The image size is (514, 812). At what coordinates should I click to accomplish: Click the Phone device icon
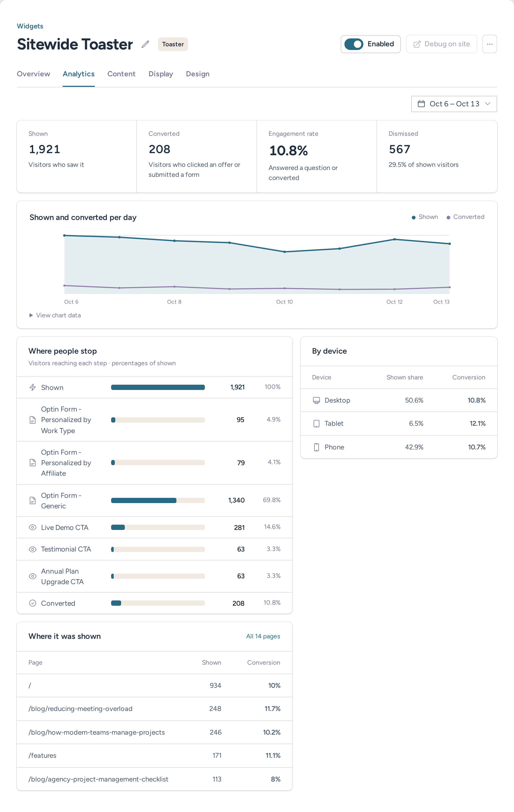(316, 447)
